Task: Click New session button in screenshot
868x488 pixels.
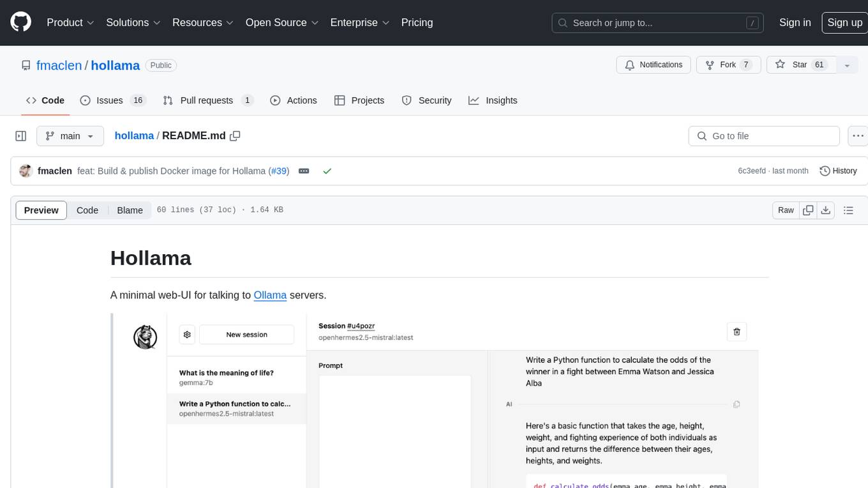Action: coord(246,334)
